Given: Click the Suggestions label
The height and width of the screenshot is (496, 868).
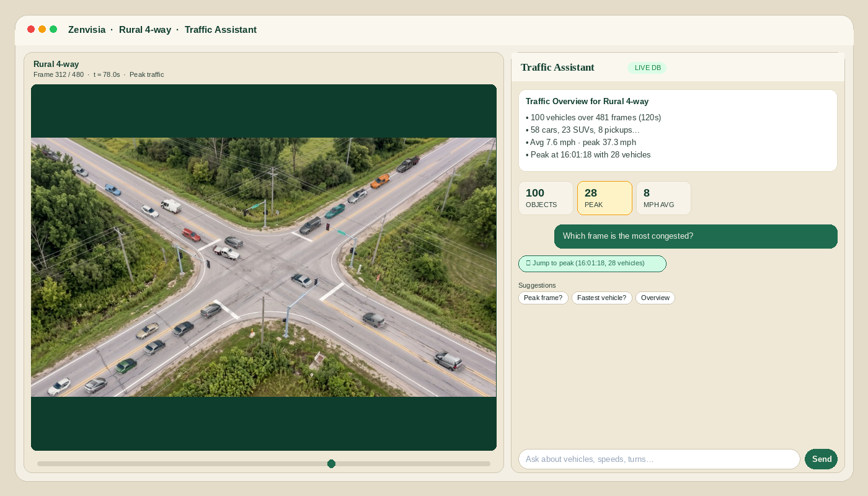Looking at the screenshot, I should (537, 285).
